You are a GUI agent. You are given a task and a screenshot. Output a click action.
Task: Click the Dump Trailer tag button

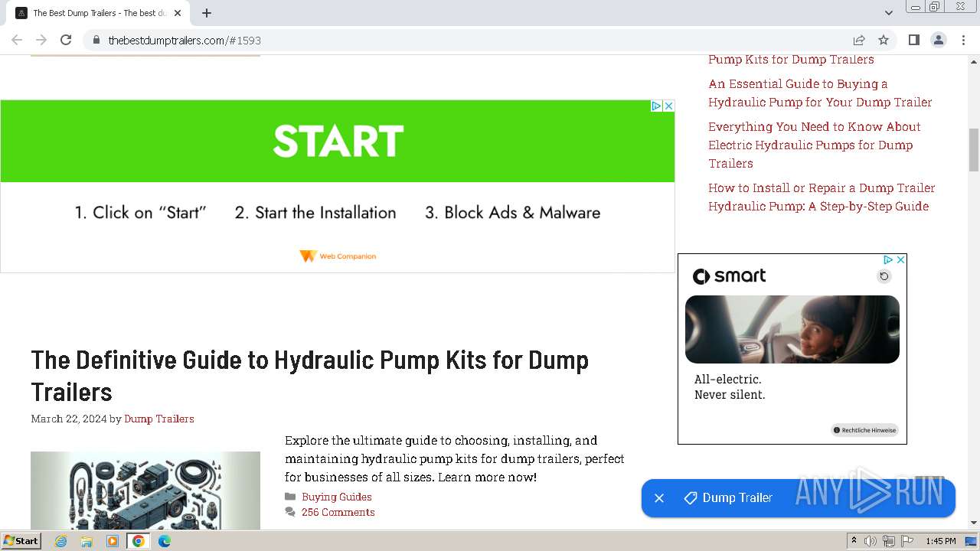[x=728, y=498]
